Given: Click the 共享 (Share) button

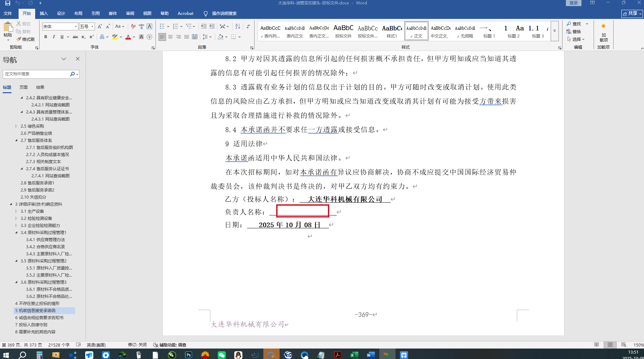Looking at the screenshot, I should pos(632,14).
